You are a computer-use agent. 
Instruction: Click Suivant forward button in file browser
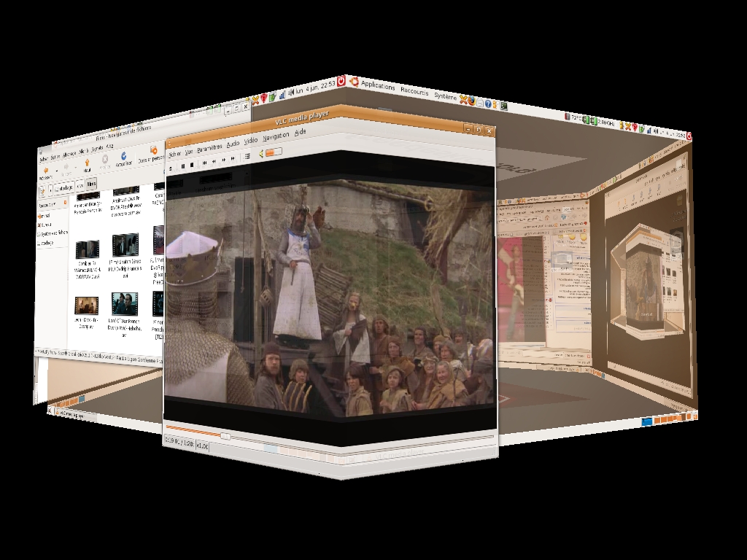tap(66, 168)
